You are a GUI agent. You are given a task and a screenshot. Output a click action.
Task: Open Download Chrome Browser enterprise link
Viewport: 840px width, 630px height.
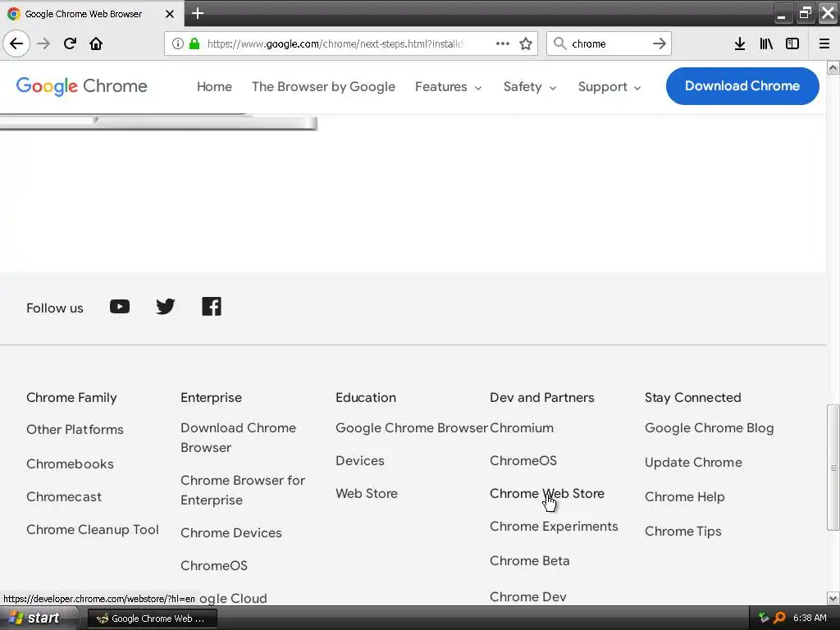click(x=239, y=438)
